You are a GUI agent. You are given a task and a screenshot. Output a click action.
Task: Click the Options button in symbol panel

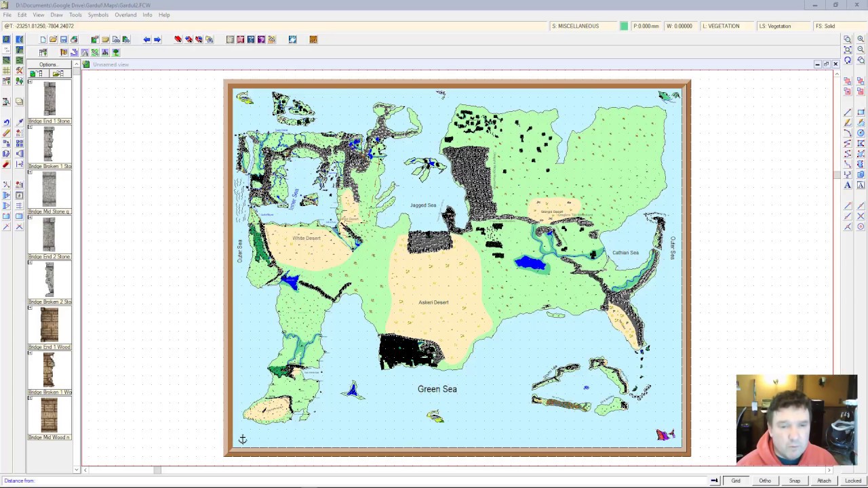point(47,64)
